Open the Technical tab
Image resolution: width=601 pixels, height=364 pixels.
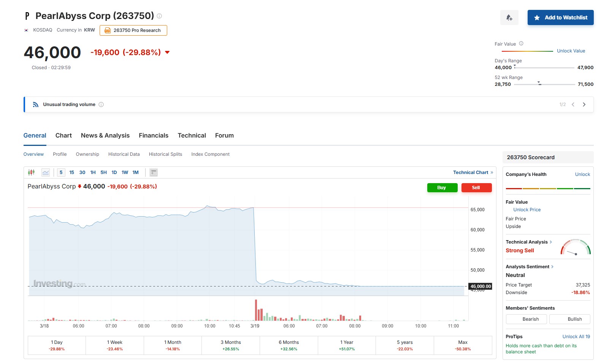pyautogui.click(x=192, y=136)
